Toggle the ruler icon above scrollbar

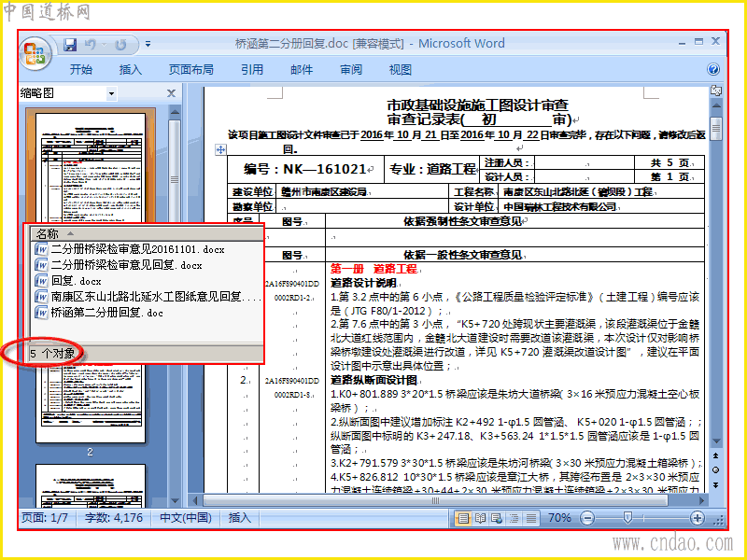click(716, 91)
